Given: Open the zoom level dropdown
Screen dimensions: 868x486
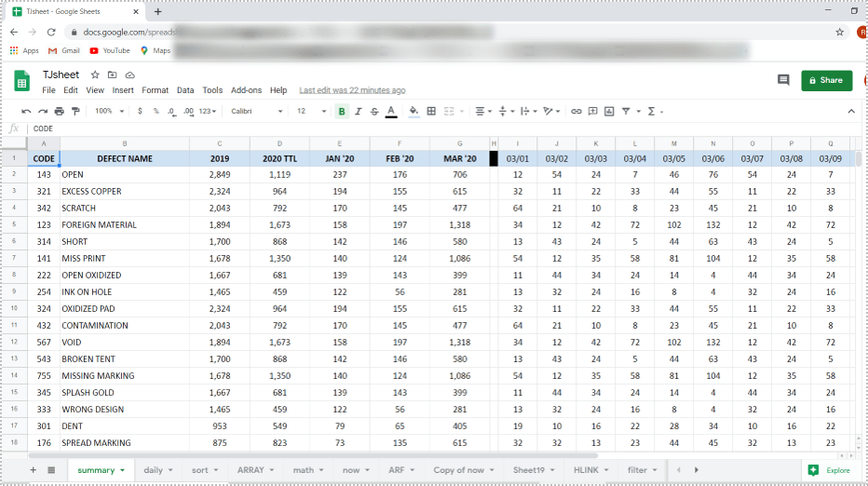Looking at the screenshot, I should [108, 111].
